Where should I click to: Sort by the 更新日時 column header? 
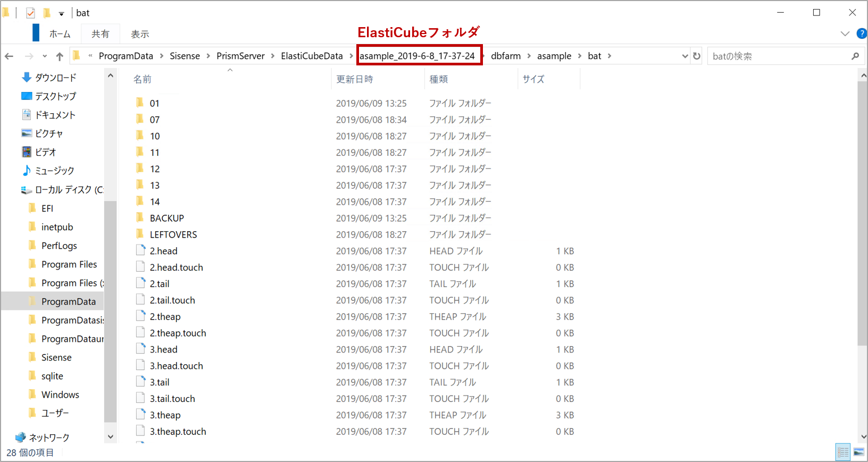click(x=354, y=79)
